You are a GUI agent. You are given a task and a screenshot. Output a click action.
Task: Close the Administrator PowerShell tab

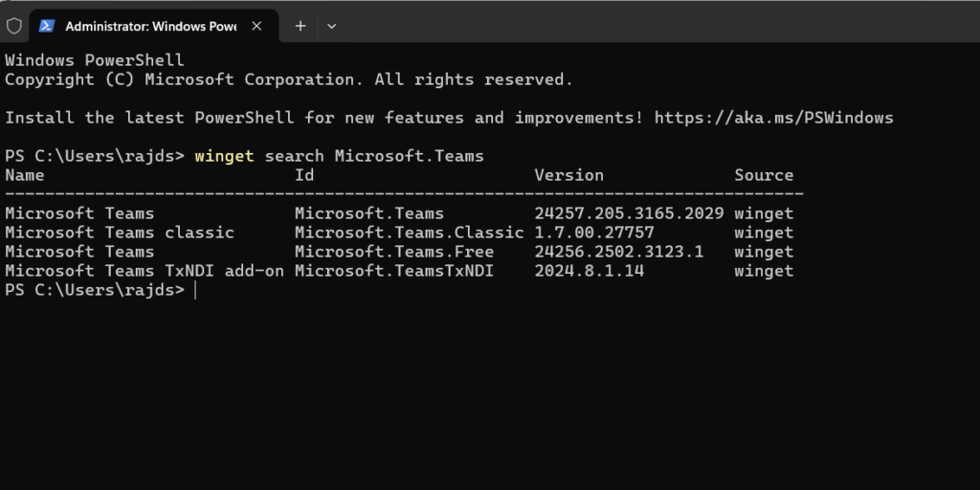click(x=258, y=26)
